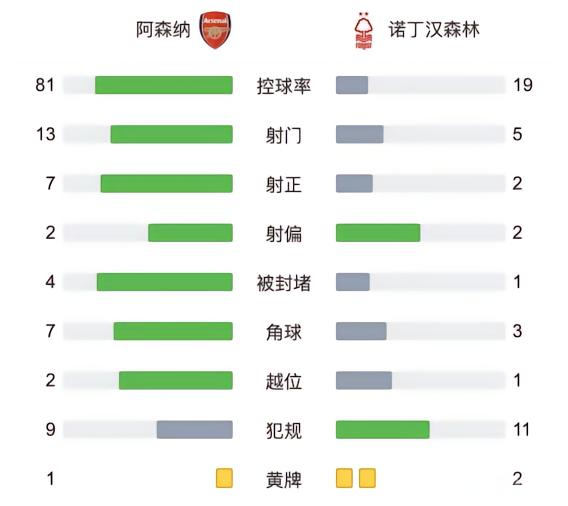
Task: Click Forest's green 犯规 bar
Action: (383, 430)
